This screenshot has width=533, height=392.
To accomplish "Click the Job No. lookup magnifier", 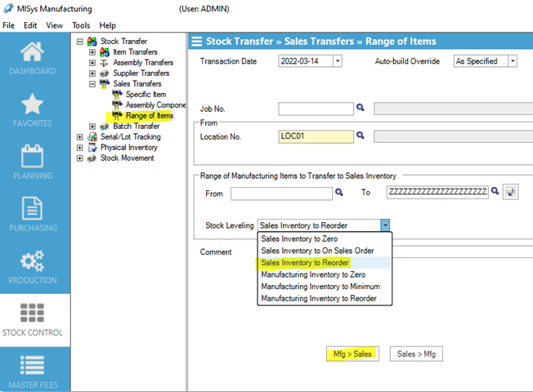I will (361, 108).
